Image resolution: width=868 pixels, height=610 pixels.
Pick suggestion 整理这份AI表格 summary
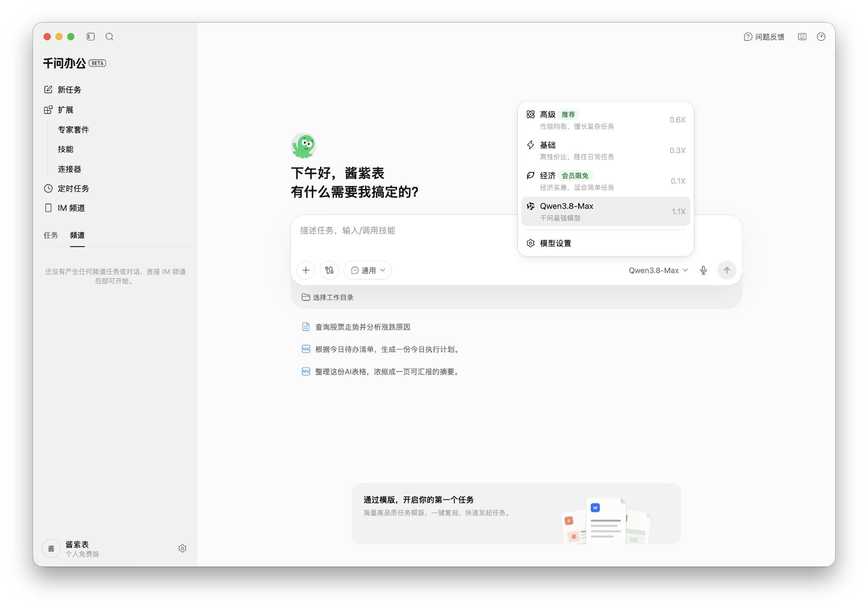coord(388,372)
